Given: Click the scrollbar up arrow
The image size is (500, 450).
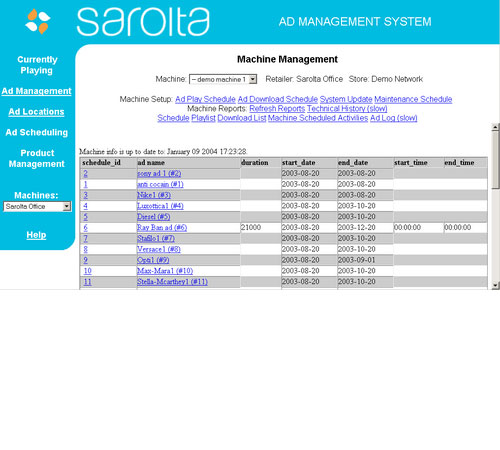Looking at the screenshot, I should [496, 127].
